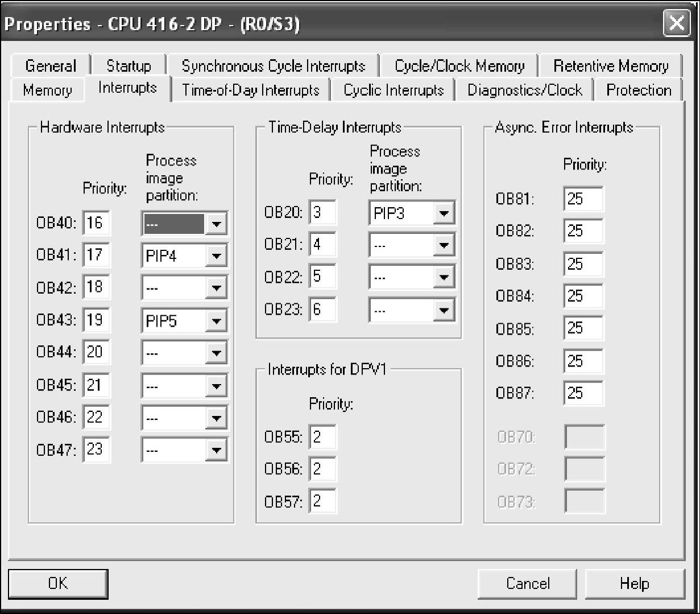This screenshot has width=700, height=614.
Task: Click the OB23 time-delay priority field
Action: [323, 310]
